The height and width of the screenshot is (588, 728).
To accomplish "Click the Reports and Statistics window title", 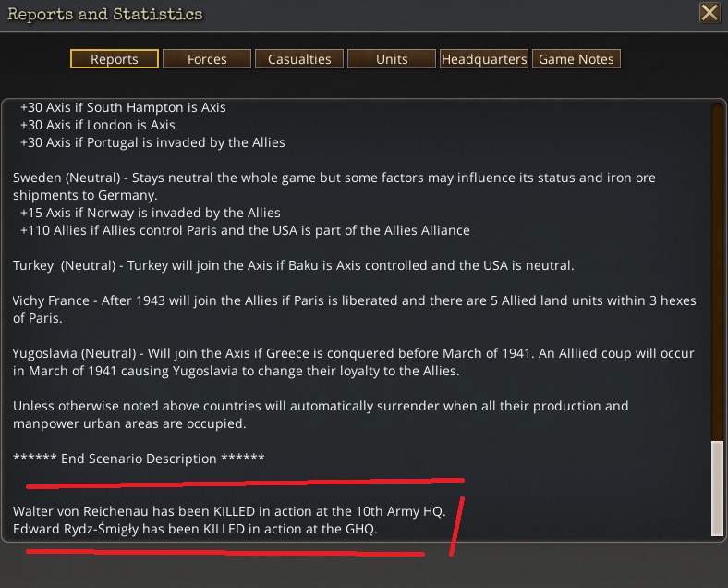I will coord(105,15).
